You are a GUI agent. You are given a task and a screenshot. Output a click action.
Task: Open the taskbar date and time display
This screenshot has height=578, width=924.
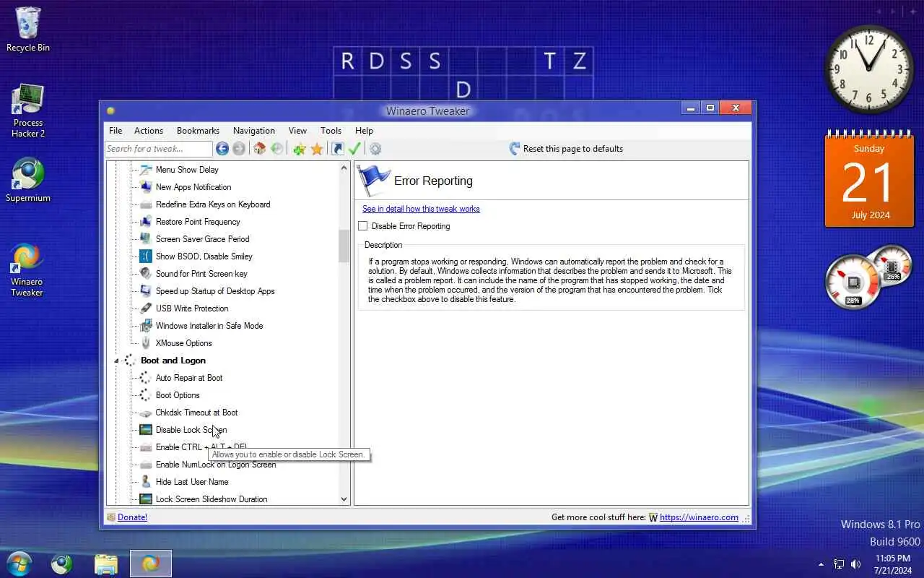(x=892, y=564)
